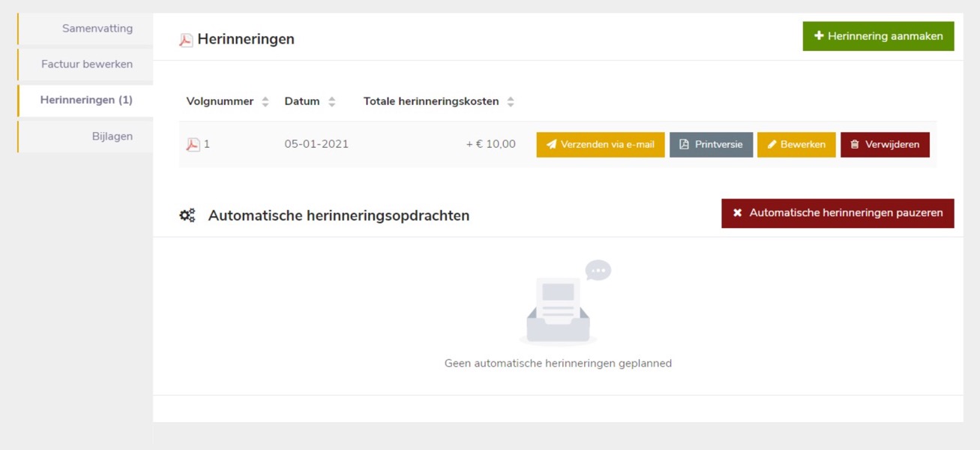Select the Herinneringen (1) tab

pos(86,100)
